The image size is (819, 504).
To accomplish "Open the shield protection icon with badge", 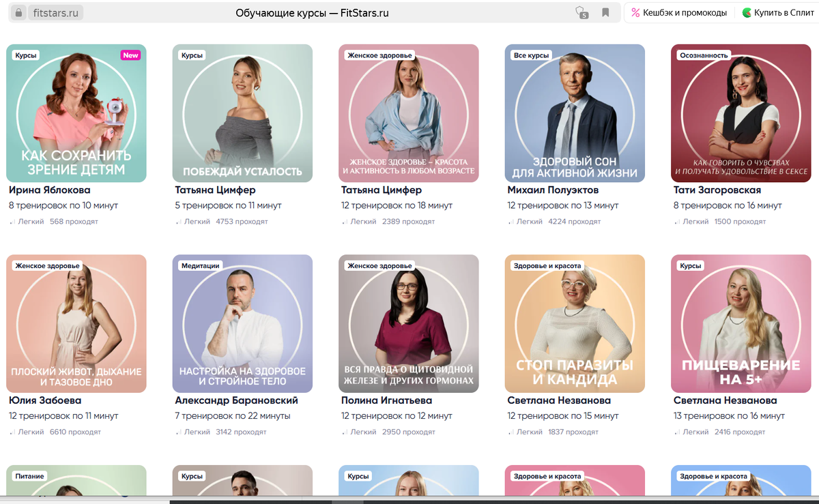I will (581, 13).
